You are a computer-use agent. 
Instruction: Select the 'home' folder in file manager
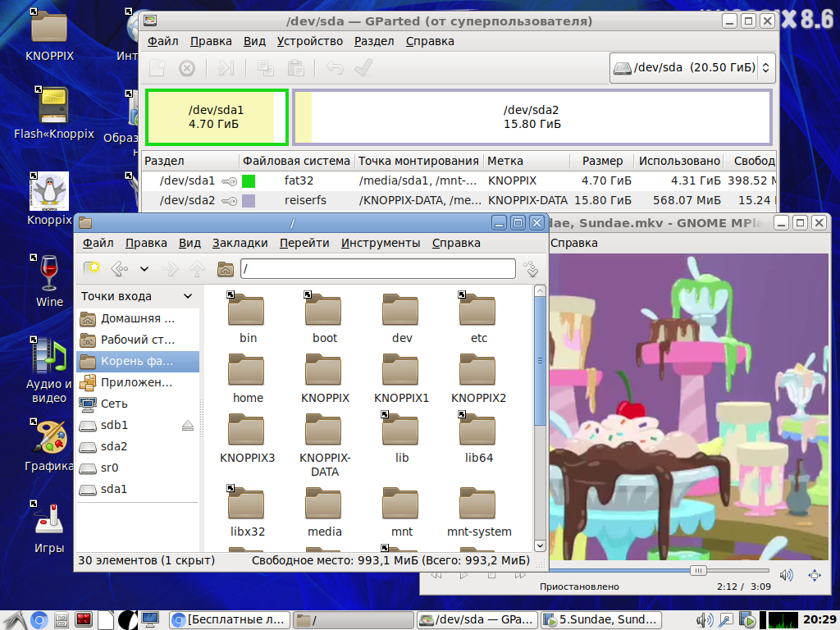[x=247, y=378]
